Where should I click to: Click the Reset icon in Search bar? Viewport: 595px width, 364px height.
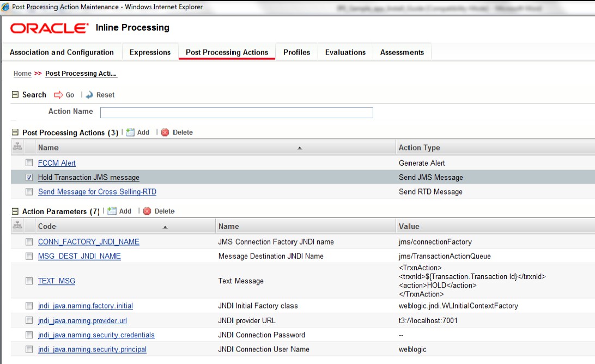[x=89, y=95]
